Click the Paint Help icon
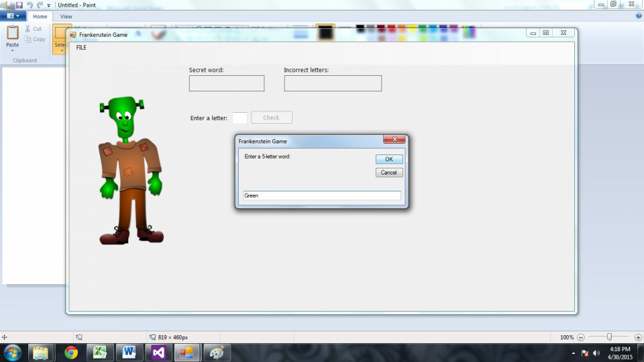This screenshot has width=644, height=362. coord(639,16)
